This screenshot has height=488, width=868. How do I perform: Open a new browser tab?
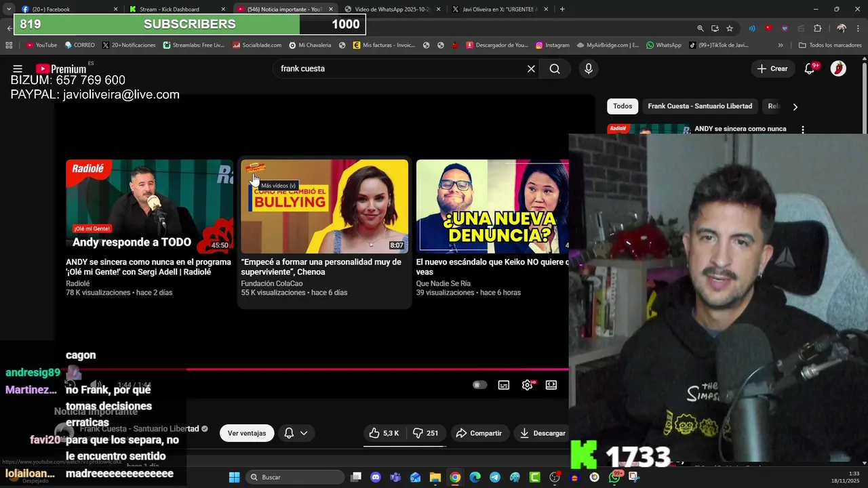point(562,9)
